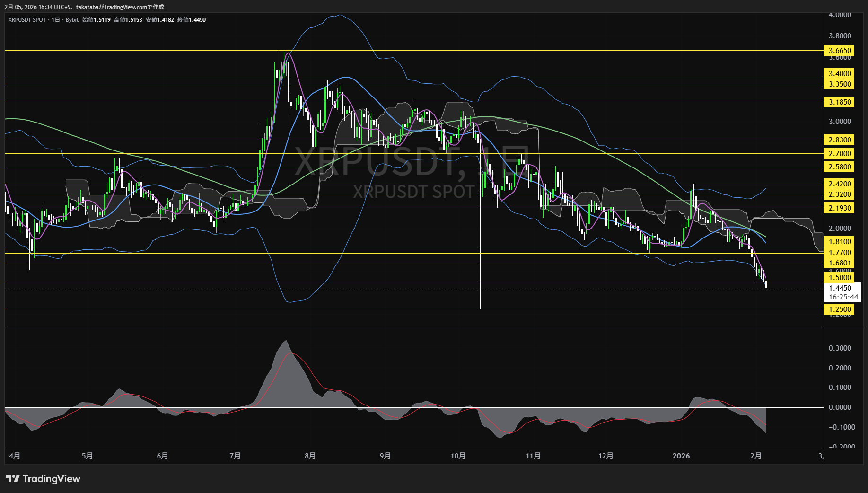Screen dimensions: 868x493
Task: Select the 3.6650 yellow price label
Action: 840,51
